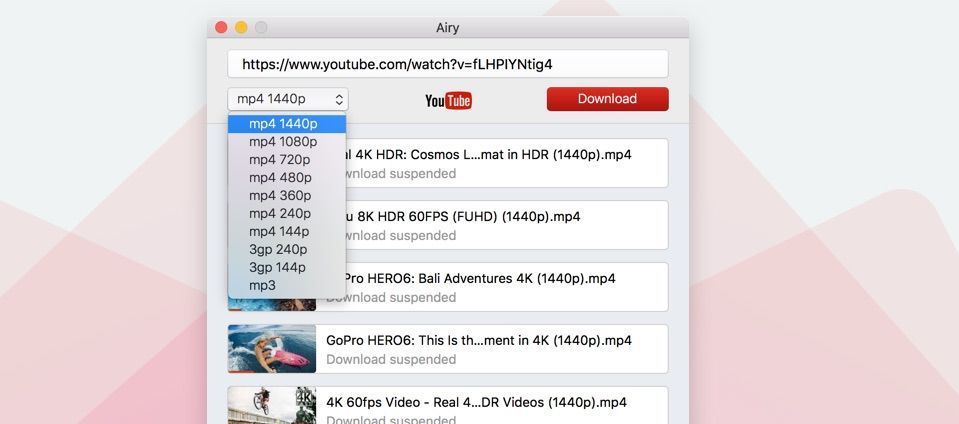Choose 3gp 240p format option

click(x=287, y=250)
